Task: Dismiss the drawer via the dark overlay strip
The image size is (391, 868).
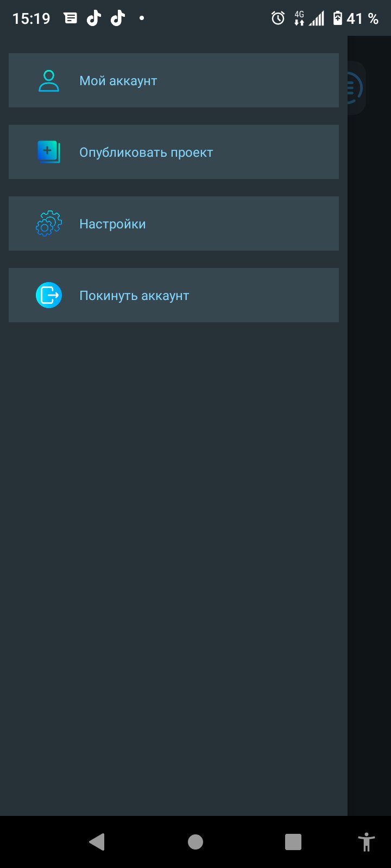Action: [x=369, y=434]
